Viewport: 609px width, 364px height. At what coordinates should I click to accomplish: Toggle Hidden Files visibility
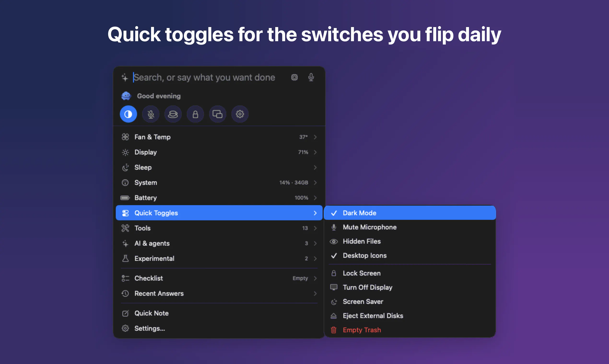click(x=410, y=241)
